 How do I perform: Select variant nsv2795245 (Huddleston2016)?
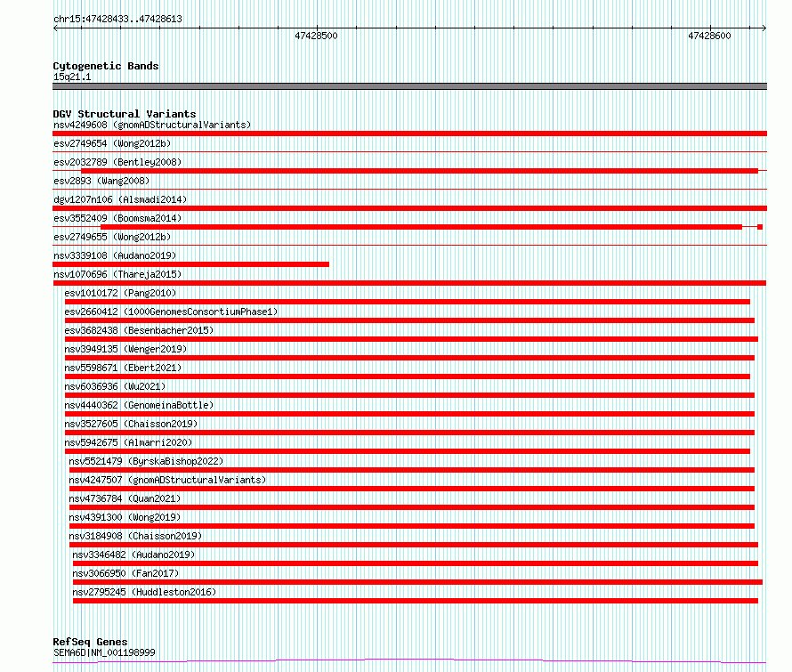click(144, 592)
